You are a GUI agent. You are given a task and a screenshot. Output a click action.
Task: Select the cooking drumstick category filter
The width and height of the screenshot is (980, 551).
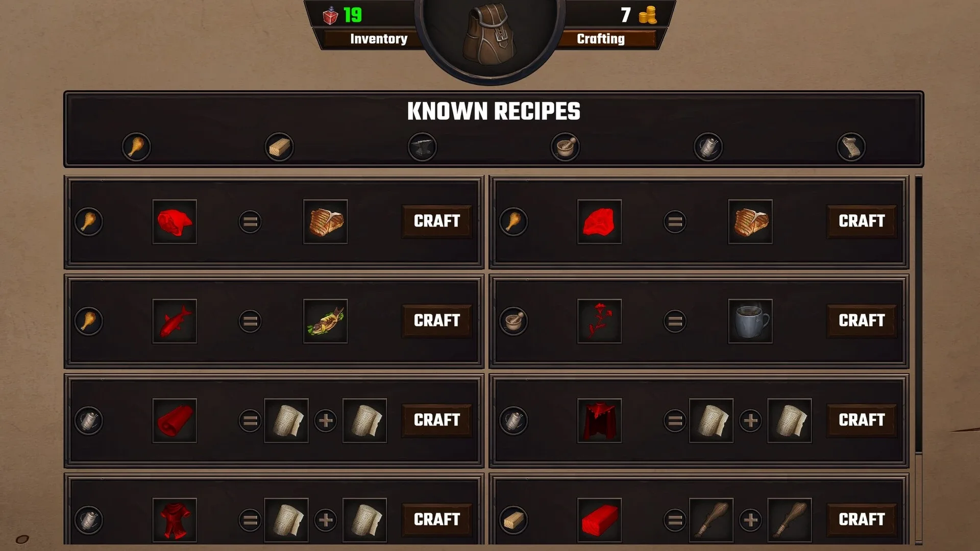point(136,147)
